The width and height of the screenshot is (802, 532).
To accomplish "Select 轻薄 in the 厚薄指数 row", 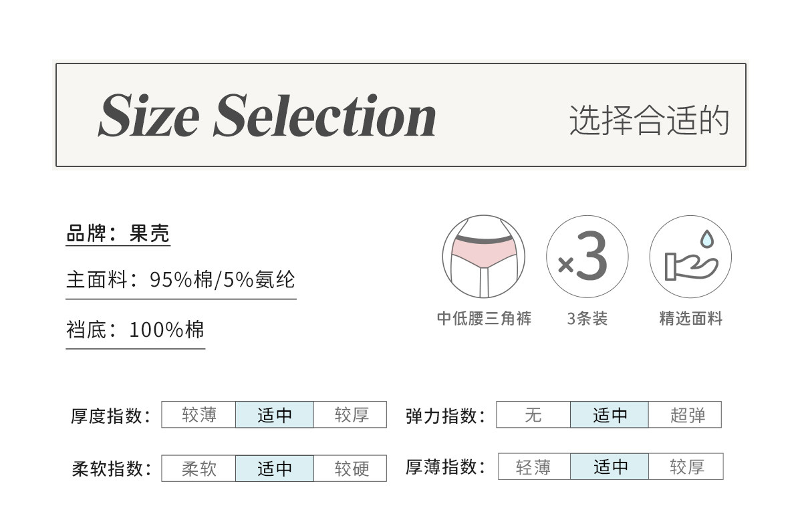I will pos(534,467).
